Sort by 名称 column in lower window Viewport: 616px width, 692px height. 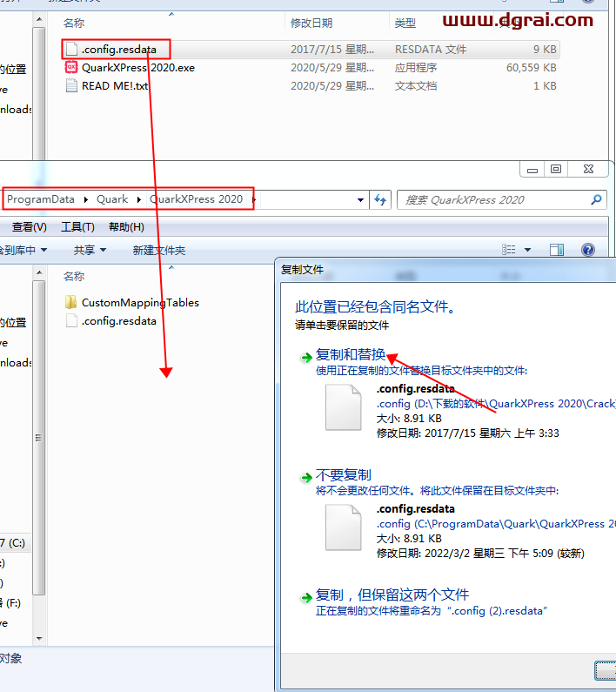pyautogui.click(x=74, y=276)
